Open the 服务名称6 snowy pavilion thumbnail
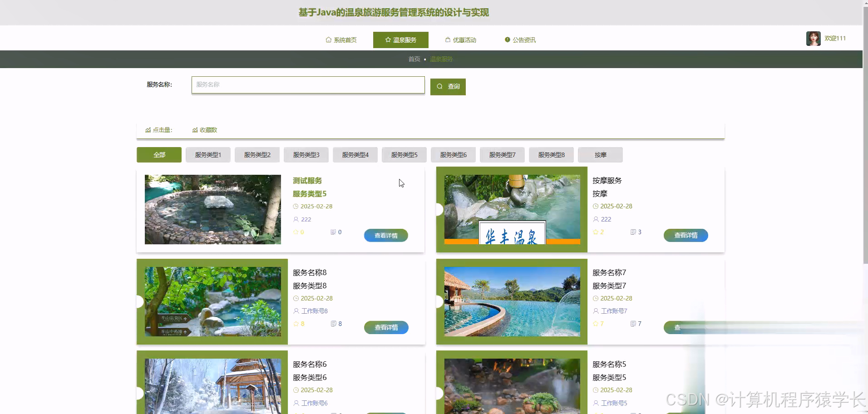Image resolution: width=868 pixels, height=414 pixels. pyautogui.click(x=213, y=386)
